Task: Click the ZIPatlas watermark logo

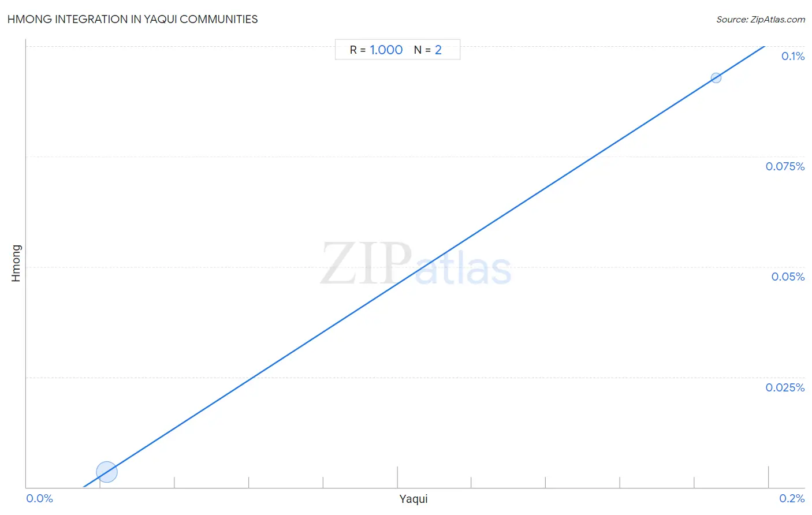Action: click(x=416, y=264)
